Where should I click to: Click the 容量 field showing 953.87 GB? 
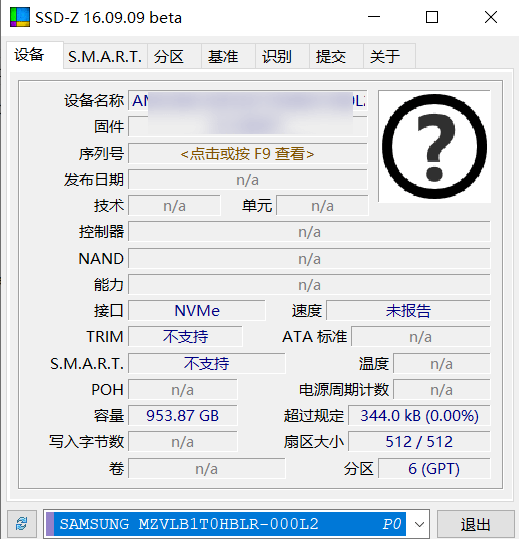point(183,416)
